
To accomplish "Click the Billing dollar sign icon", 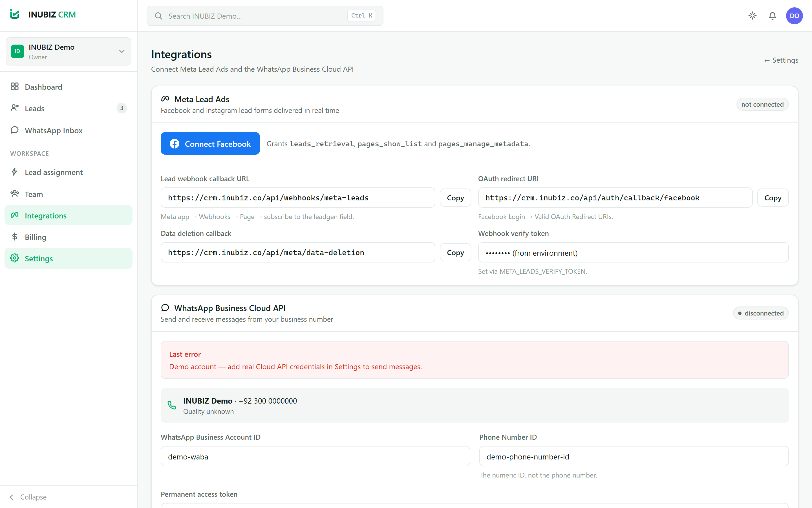I will click(14, 237).
